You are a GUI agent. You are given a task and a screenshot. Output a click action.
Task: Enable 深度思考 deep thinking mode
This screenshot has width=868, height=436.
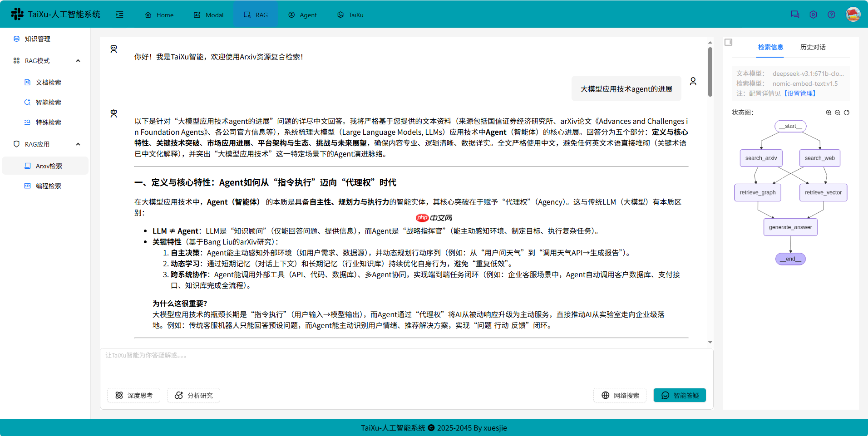(x=133, y=395)
